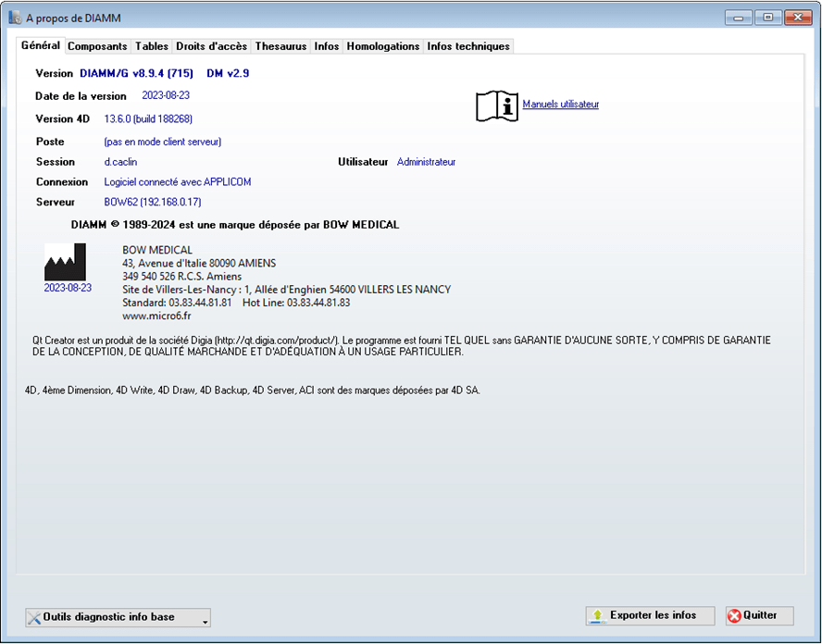Expand the Outils diagnostic info base dropdown arrow
Screen dimensions: 822x644
[x=205, y=622]
